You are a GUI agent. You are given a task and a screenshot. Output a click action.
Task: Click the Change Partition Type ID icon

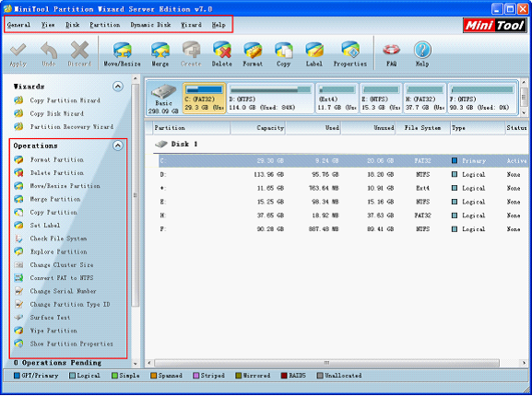click(x=18, y=304)
